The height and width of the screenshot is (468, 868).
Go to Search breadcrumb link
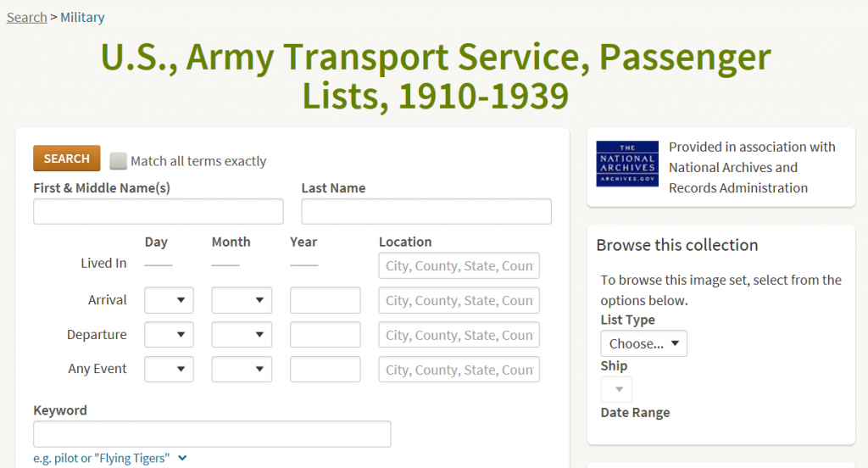pyautogui.click(x=26, y=17)
